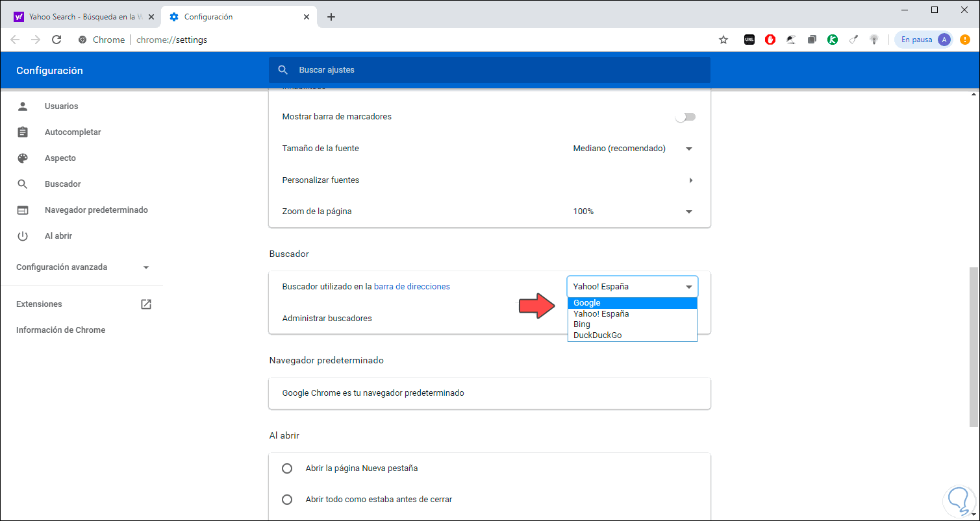Reload the page with the refresh icon
The image size is (980, 521).
(57, 40)
